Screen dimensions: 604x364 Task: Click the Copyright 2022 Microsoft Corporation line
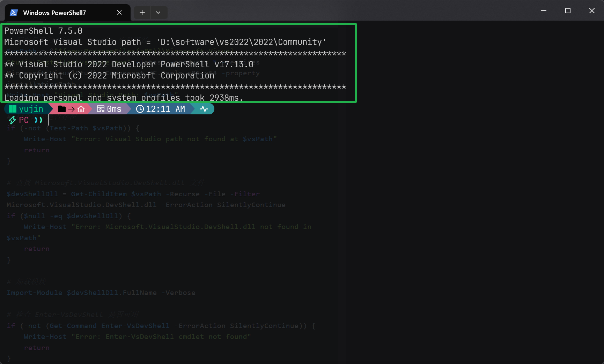109,76
